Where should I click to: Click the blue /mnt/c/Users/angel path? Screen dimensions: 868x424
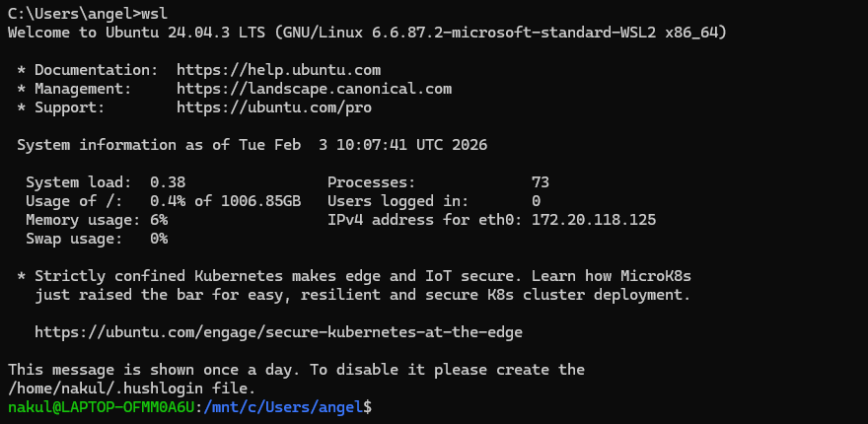click(x=283, y=406)
